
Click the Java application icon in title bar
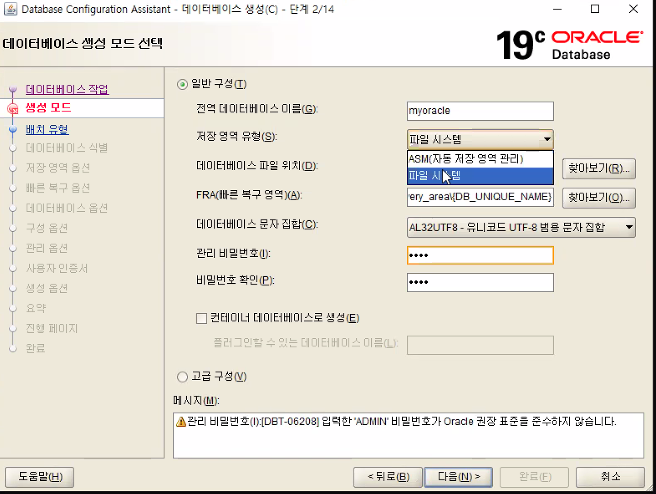pyautogui.click(x=10, y=9)
